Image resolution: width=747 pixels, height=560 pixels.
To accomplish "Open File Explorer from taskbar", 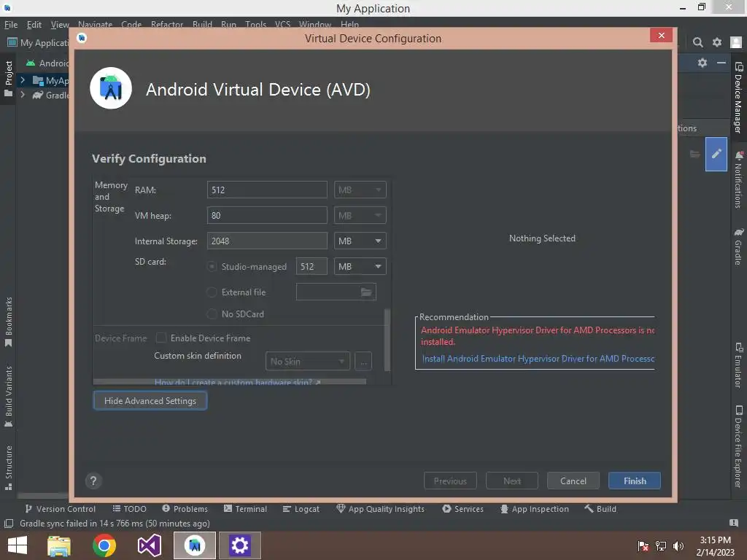I will 59,545.
